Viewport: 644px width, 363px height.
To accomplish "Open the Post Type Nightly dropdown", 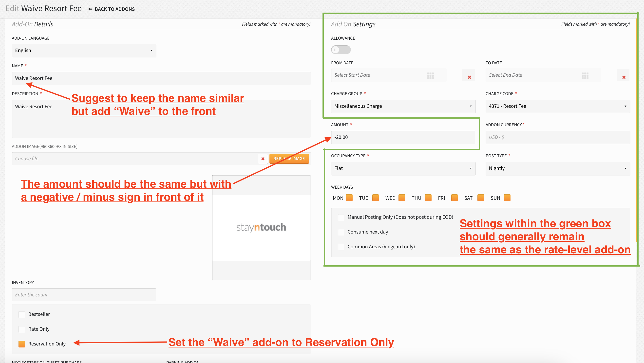I will (x=557, y=168).
